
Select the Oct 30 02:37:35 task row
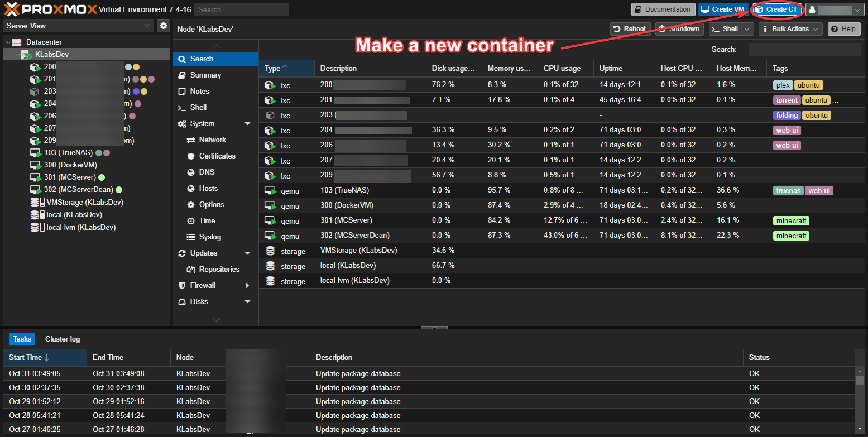point(429,387)
